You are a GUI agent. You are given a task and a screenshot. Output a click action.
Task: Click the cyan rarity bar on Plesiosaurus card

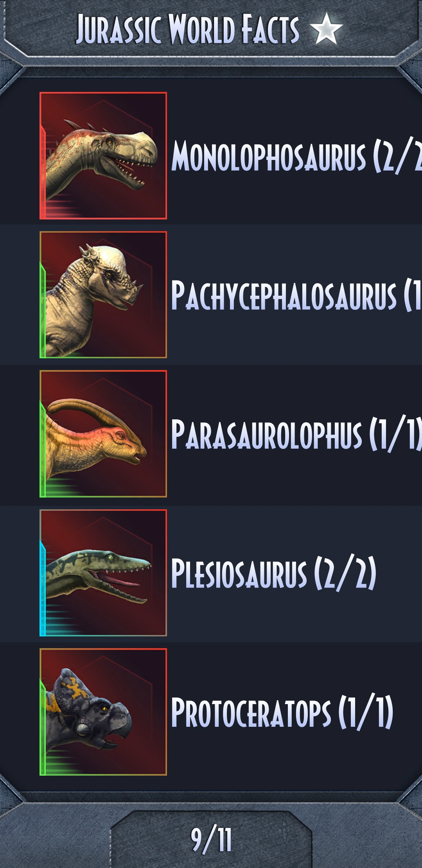coord(43,588)
